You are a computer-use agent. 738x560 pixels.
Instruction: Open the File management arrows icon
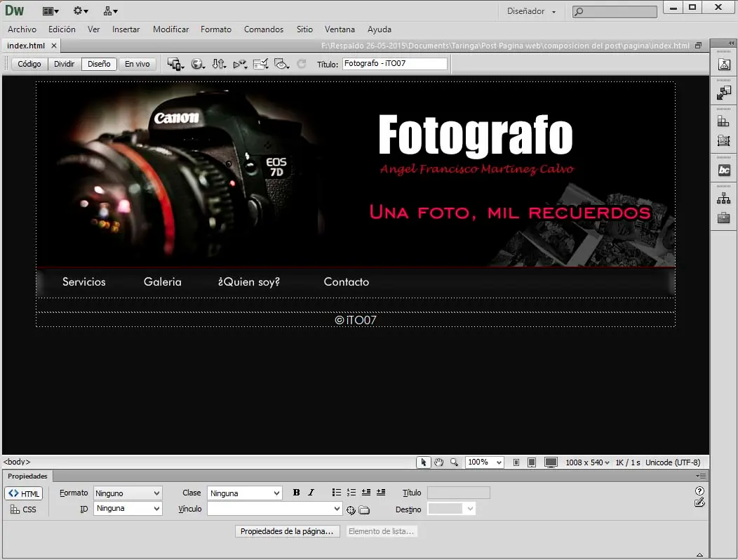pos(219,64)
